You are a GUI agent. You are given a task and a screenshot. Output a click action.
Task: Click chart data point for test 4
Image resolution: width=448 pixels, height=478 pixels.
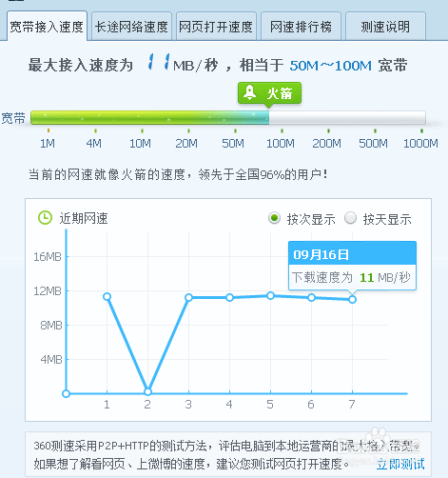[x=229, y=297]
